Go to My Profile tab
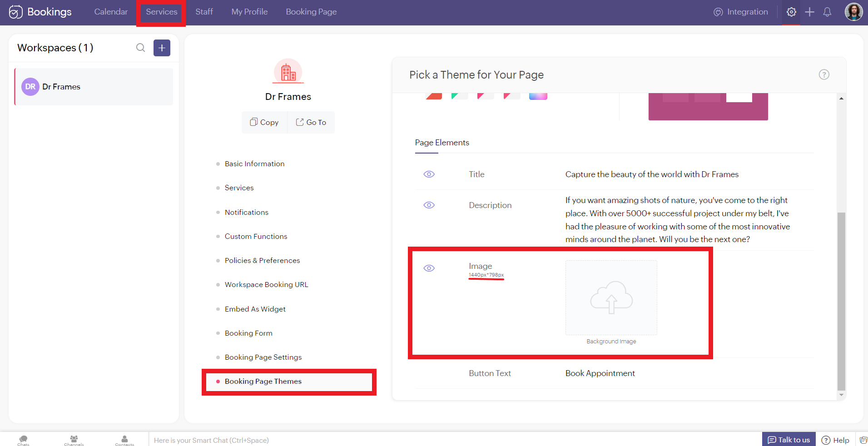868x446 pixels. point(249,12)
